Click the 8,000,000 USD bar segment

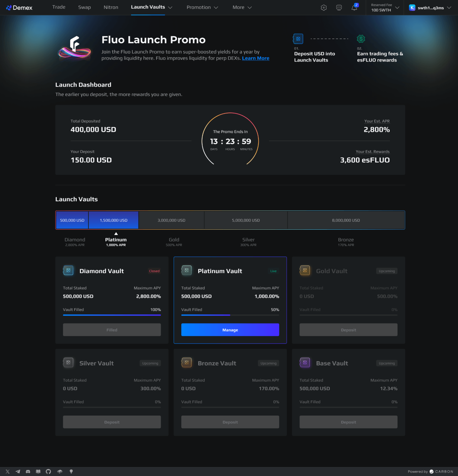coord(346,220)
